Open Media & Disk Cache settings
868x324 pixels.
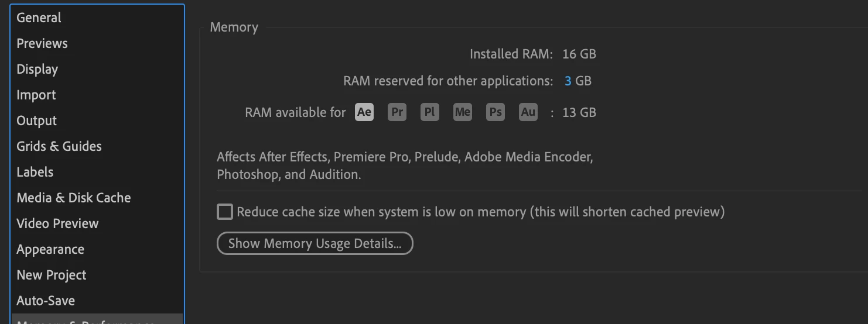pos(74,198)
